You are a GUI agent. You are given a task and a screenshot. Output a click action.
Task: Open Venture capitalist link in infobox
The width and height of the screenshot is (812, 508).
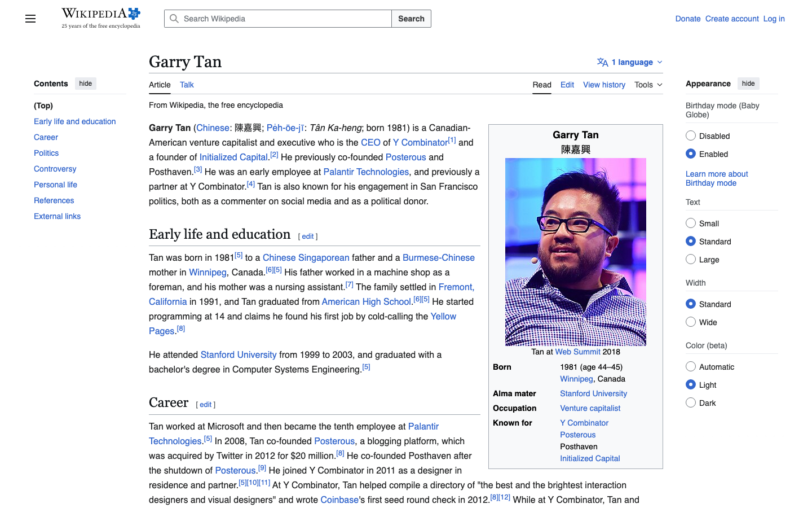[x=590, y=408]
